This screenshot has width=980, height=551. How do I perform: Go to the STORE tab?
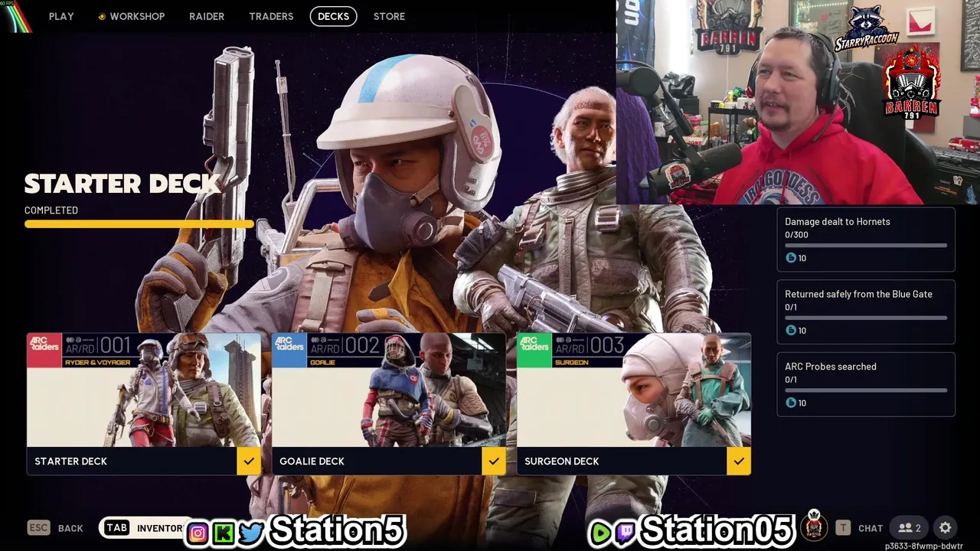point(389,16)
